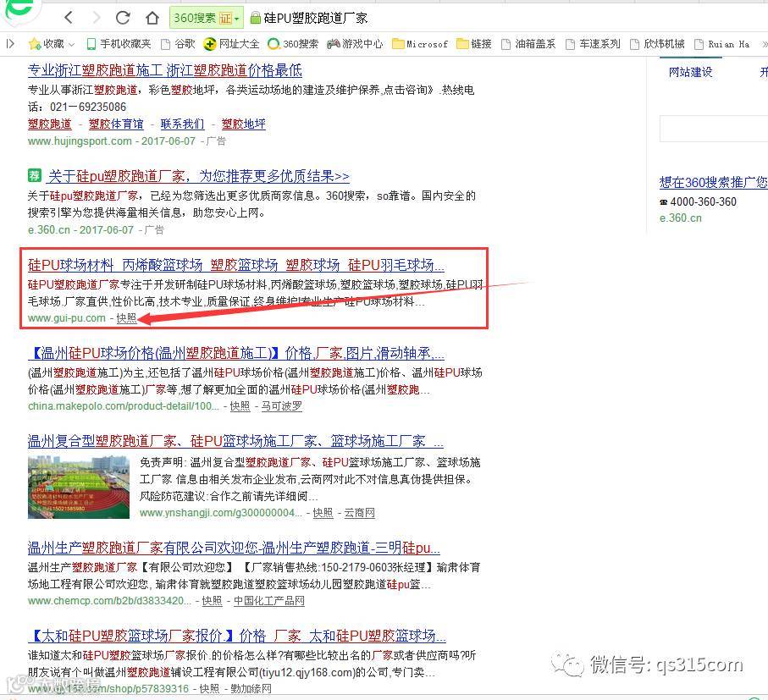Image resolution: width=768 pixels, height=700 pixels.
Task: Click the 勤加缘网 source link
Action: 251,689
